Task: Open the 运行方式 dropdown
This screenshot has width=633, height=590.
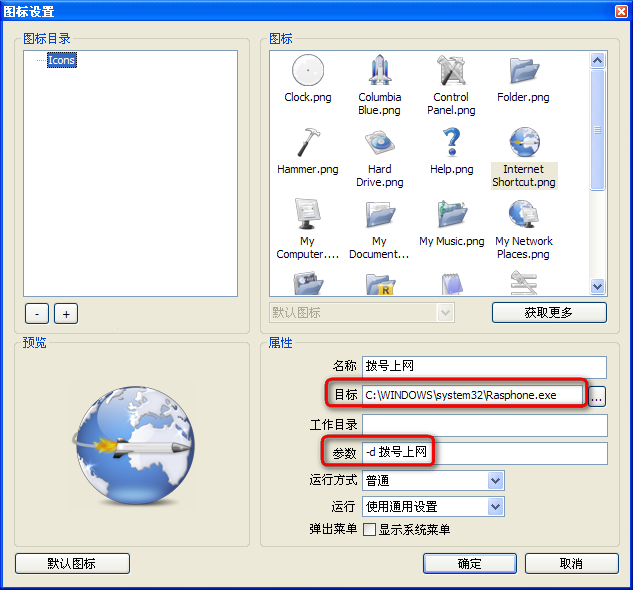Action: pyautogui.click(x=433, y=481)
